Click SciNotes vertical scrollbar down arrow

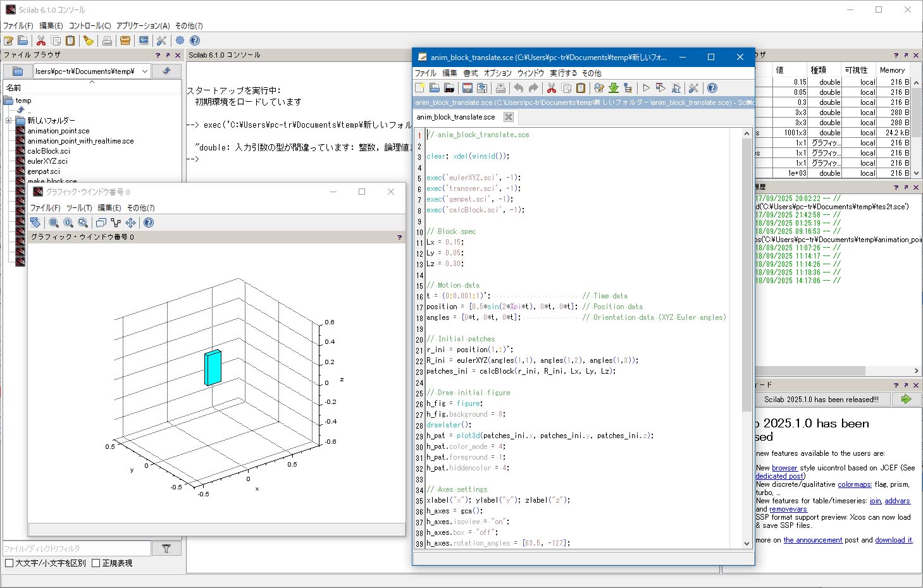click(746, 543)
